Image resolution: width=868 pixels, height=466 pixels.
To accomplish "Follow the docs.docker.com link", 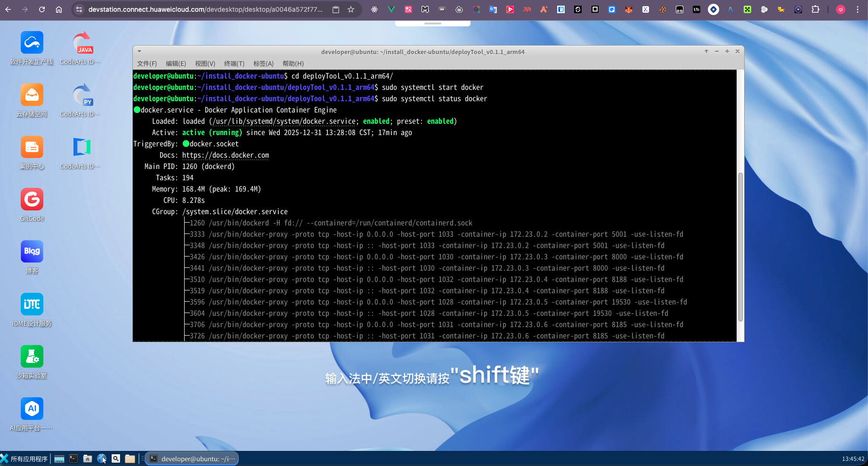I will (x=225, y=155).
